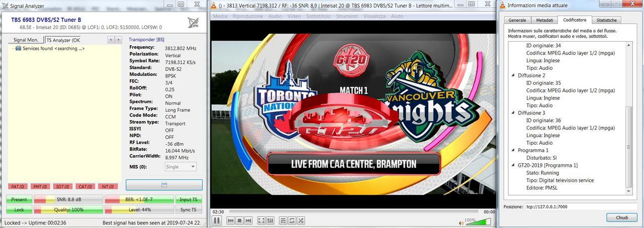
Task: Switch to the Generale tab
Action: (x=517, y=20)
